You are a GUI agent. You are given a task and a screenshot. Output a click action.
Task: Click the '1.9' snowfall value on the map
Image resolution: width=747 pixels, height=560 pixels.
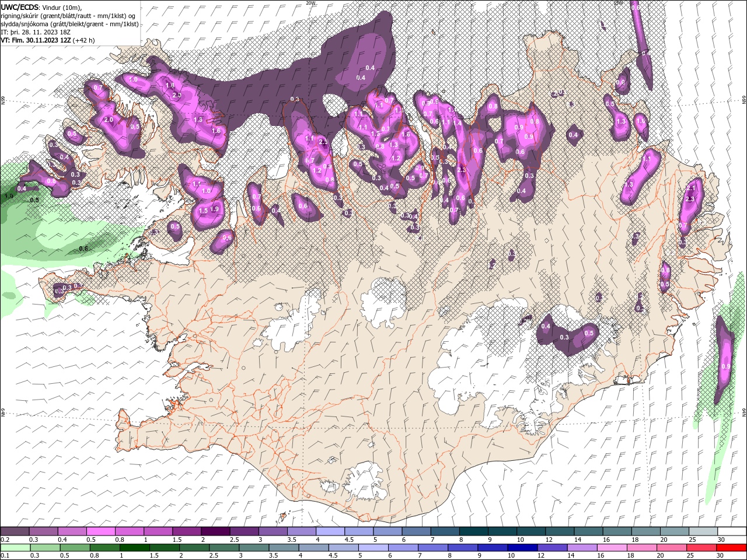pos(214,209)
